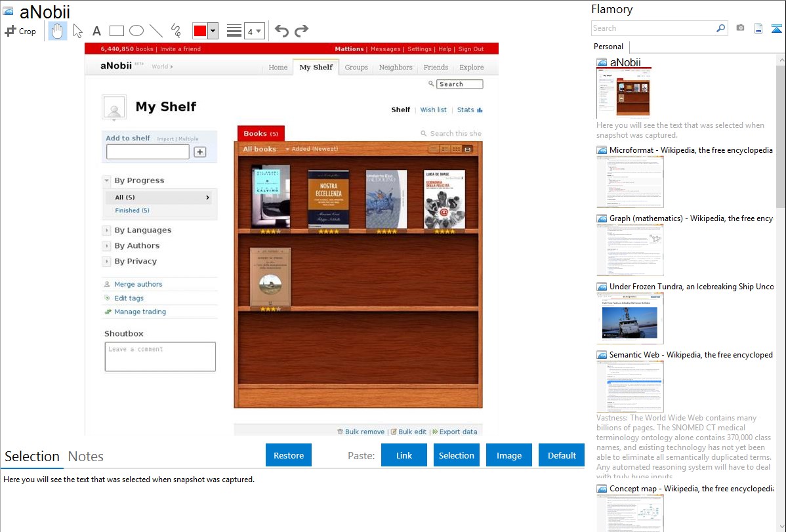Click the Manage trading link

click(x=140, y=312)
